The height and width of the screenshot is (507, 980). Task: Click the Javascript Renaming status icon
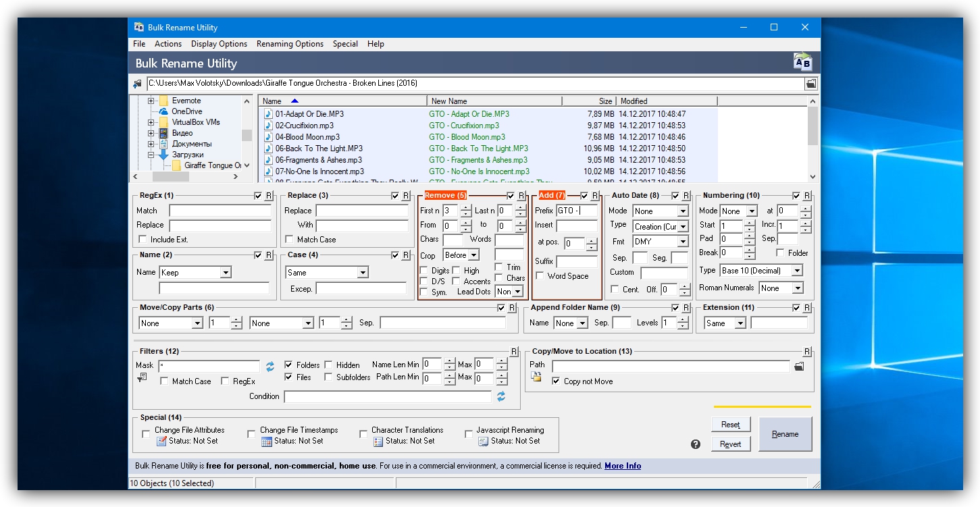click(x=484, y=441)
